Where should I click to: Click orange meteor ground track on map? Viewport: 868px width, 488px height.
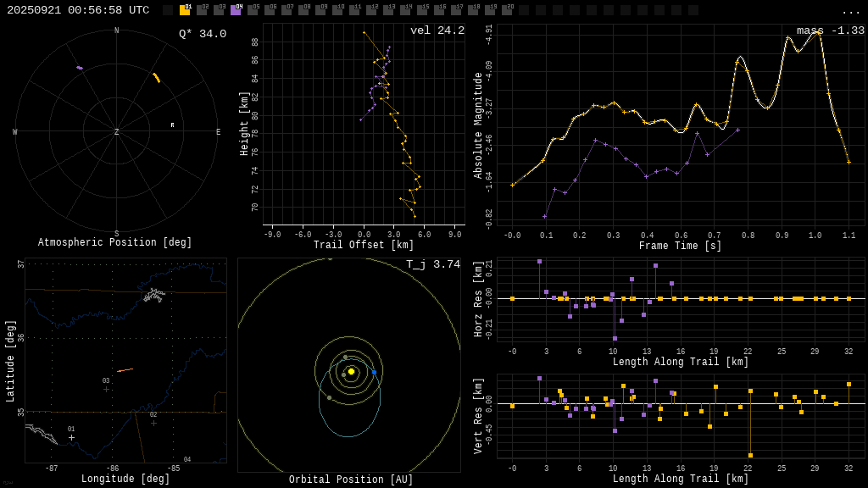pos(125,370)
